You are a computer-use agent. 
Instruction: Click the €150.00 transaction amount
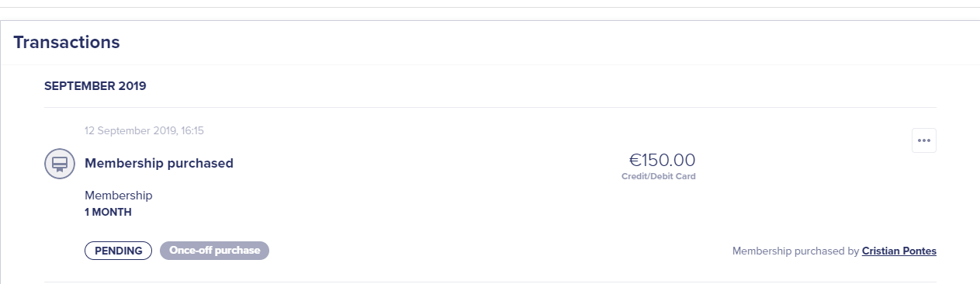tap(662, 160)
